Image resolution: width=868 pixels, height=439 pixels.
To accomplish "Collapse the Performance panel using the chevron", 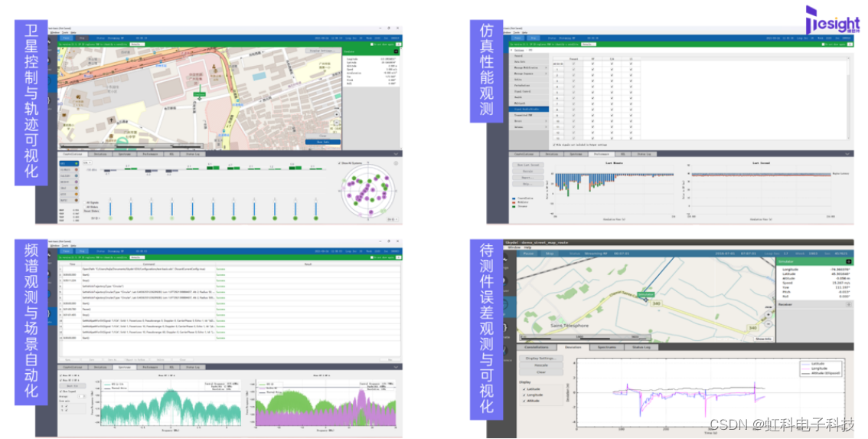I will click(846, 153).
